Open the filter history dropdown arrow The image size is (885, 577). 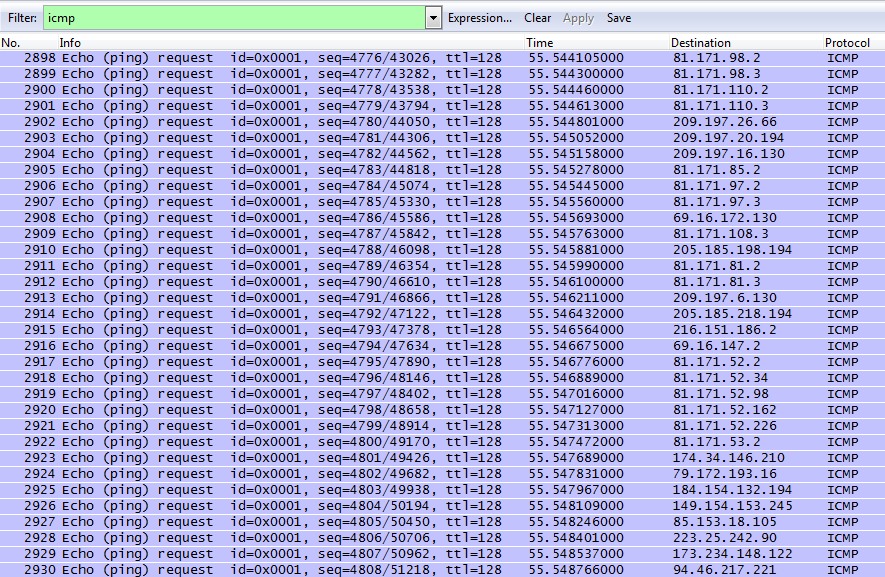pyautogui.click(x=433, y=18)
